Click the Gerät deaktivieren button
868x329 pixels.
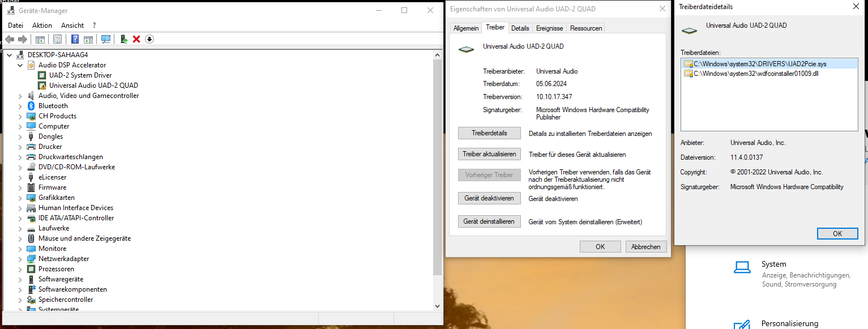pyautogui.click(x=490, y=198)
